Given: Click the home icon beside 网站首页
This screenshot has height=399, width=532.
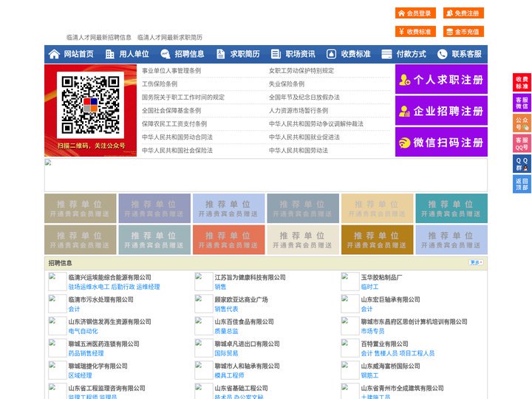Looking at the screenshot, I should click(54, 54).
